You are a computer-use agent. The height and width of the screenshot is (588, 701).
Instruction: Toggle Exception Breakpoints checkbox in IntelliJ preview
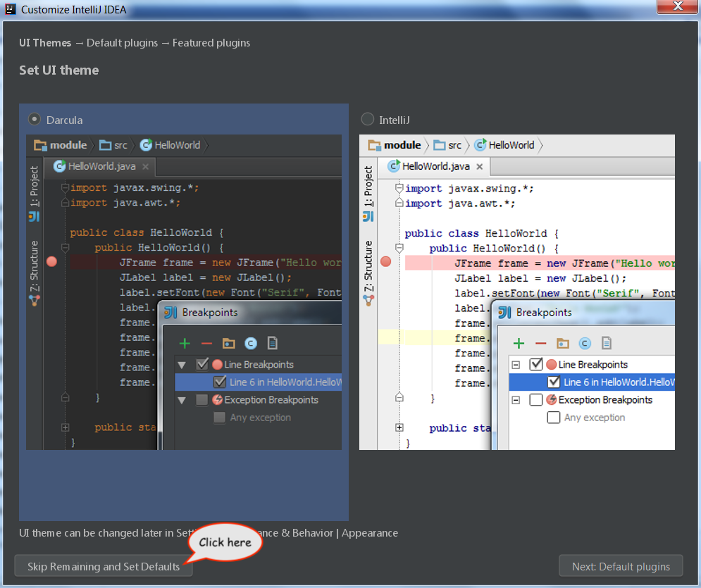point(536,400)
